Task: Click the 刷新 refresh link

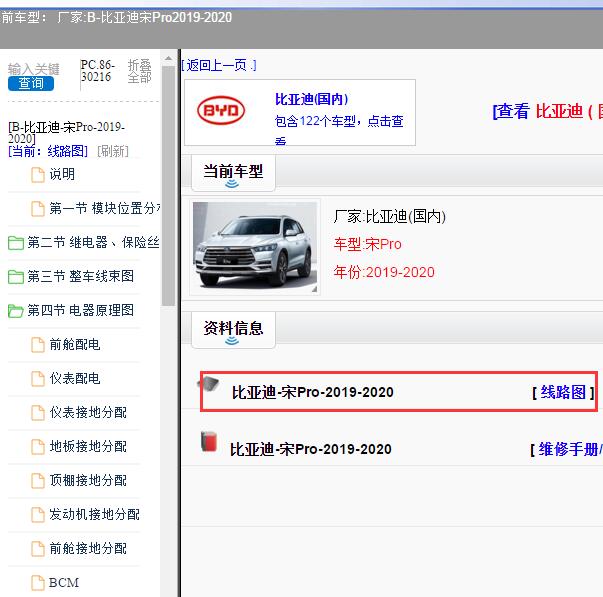Action: coord(113,151)
